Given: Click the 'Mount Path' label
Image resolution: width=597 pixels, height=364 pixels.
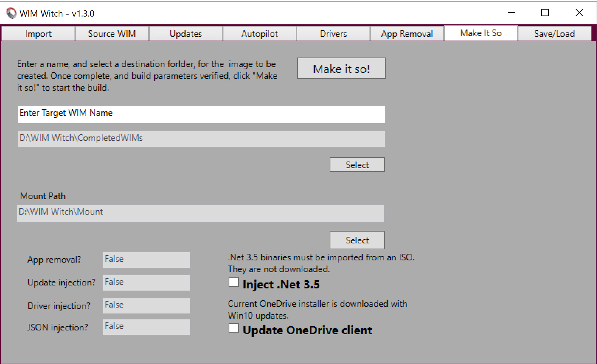Looking at the screenshot, I should tap(43, 196).
